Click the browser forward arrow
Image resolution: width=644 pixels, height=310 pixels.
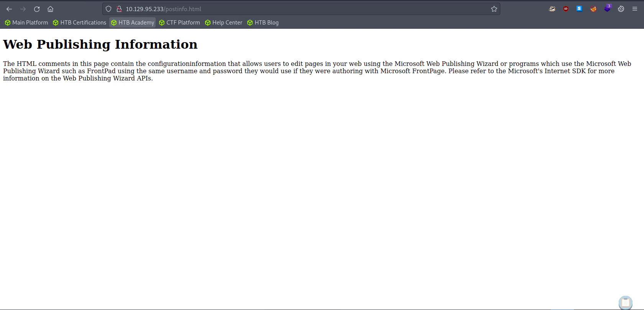(23, 9)
